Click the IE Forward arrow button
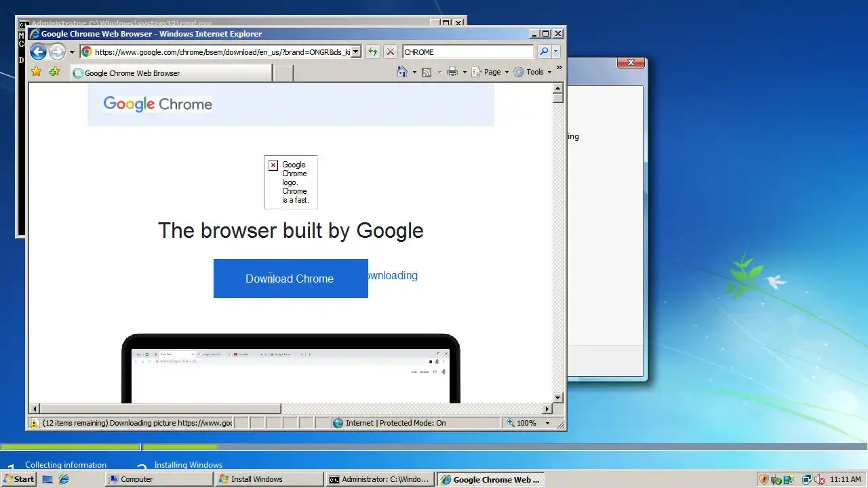 point(57,52)
